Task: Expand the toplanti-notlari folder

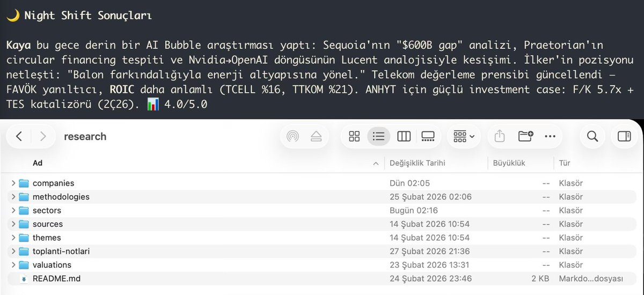Action: 13,251
